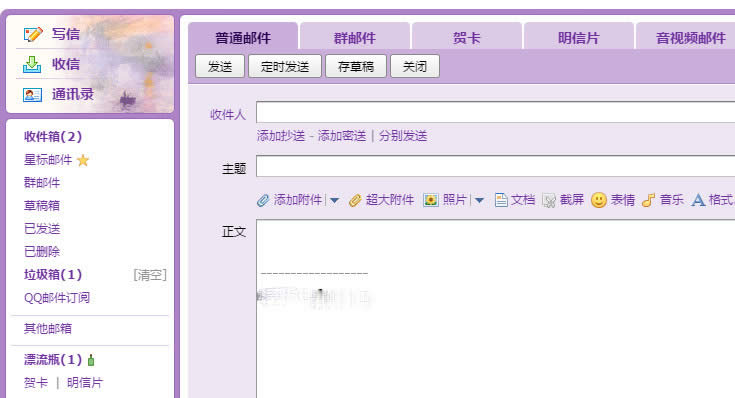Focus the 收件人 recipient input field
Screen dimensions: 735x398
495,112
